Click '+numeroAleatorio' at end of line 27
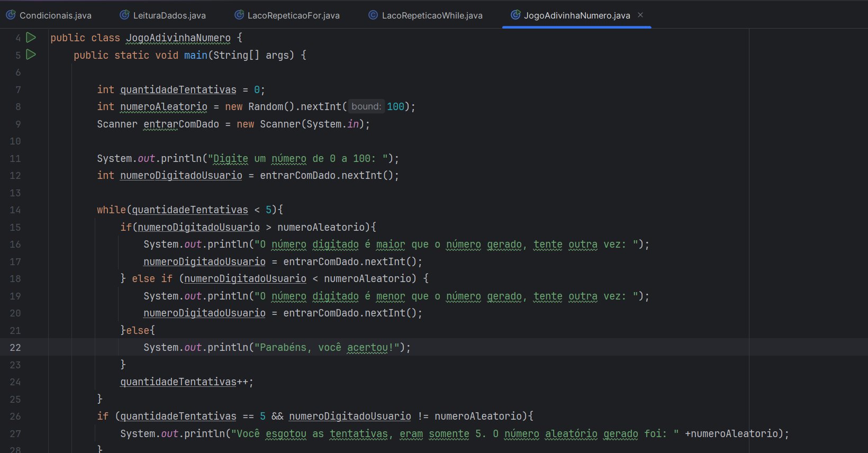Image resolution: width=868 pixels, height=453 pixels. coord(731,434)
